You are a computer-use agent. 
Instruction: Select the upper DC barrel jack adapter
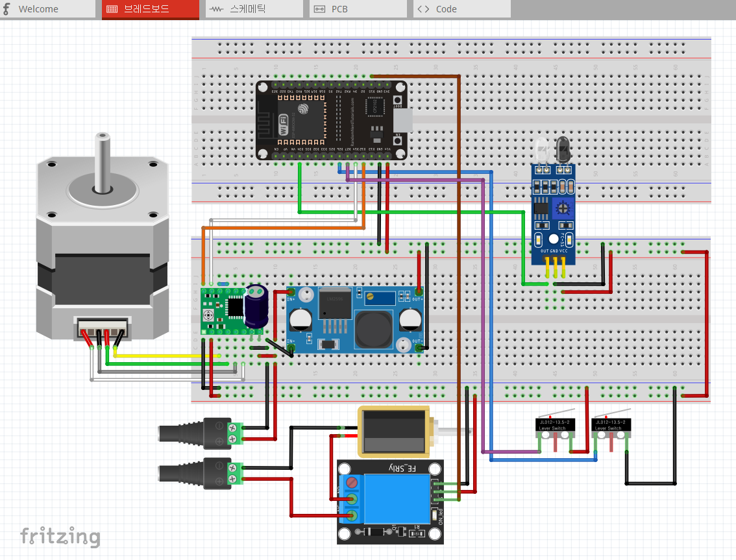click(201, 433)
